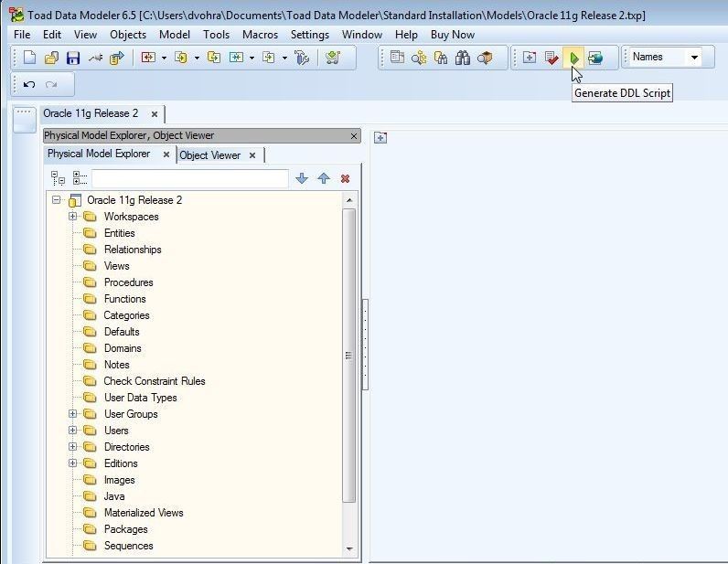Select the Procedures folder

pos(129,282)
